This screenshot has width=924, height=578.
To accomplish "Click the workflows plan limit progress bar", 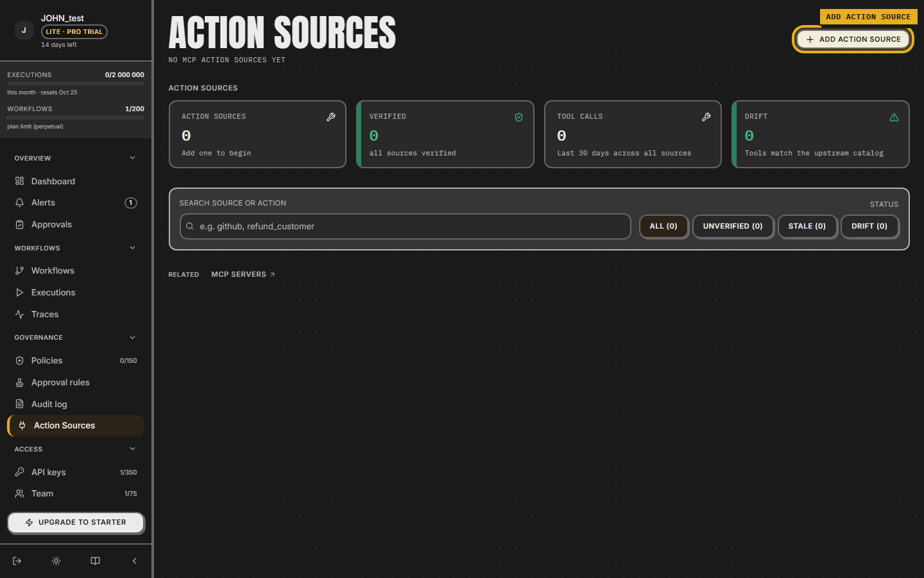I will (76, 118).
